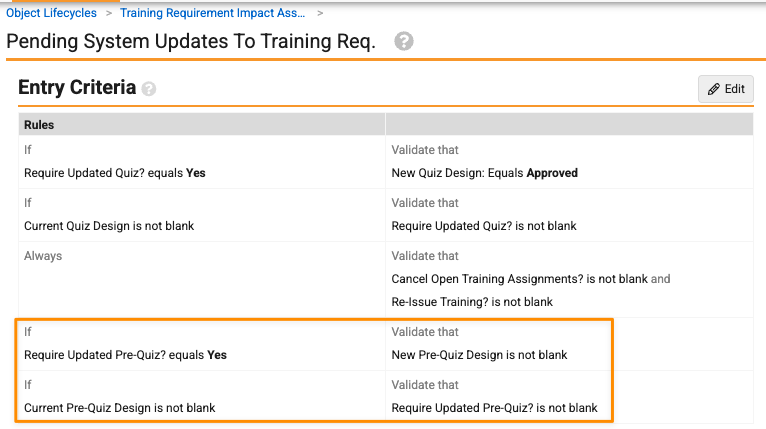Viewport: 766px width, 429px height.
Task: Click the Rules column header
Action: (39, 125)
